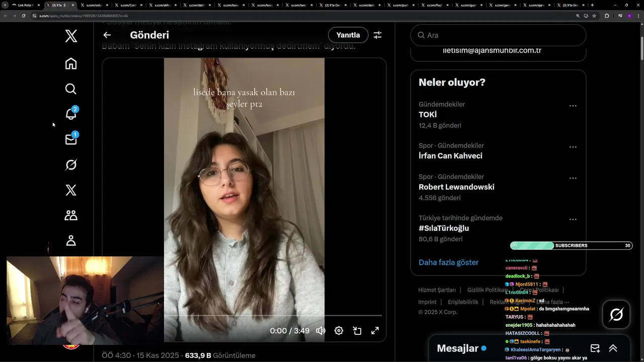Image resolution: width=644 pixels, height=362 pixels.
Task: Switch to the x.com/tweet tab
Action: (299, 5)
